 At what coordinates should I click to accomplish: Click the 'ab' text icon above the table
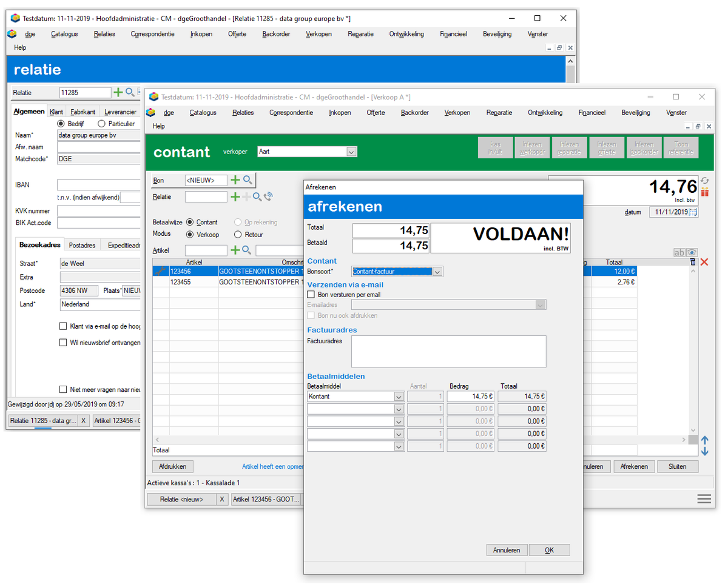tap(679, 253)
